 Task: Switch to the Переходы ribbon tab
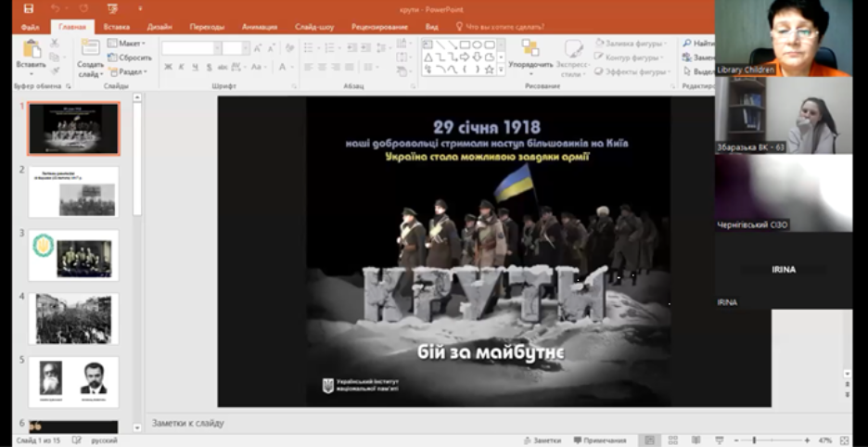click(207, 27)
